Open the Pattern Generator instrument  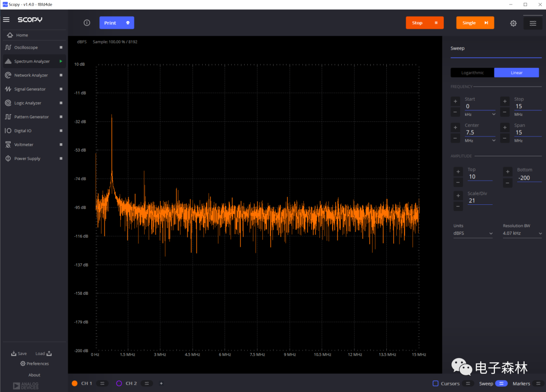[x=31, y=117]
